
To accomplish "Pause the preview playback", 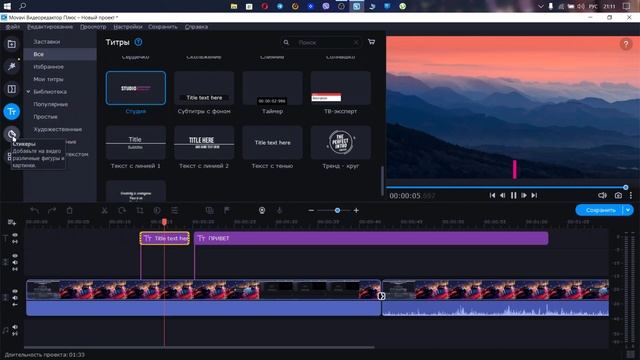I will click(x=513, y=196).
